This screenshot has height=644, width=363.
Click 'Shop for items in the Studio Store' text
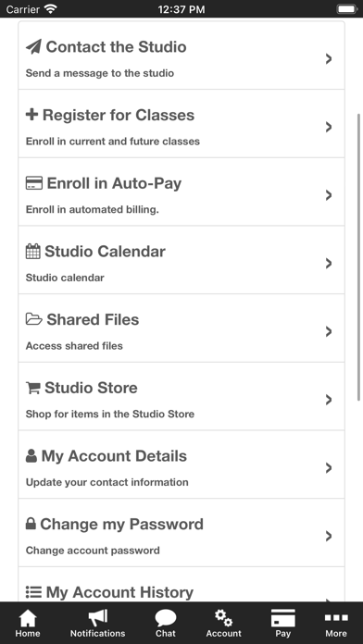[110, 414]
